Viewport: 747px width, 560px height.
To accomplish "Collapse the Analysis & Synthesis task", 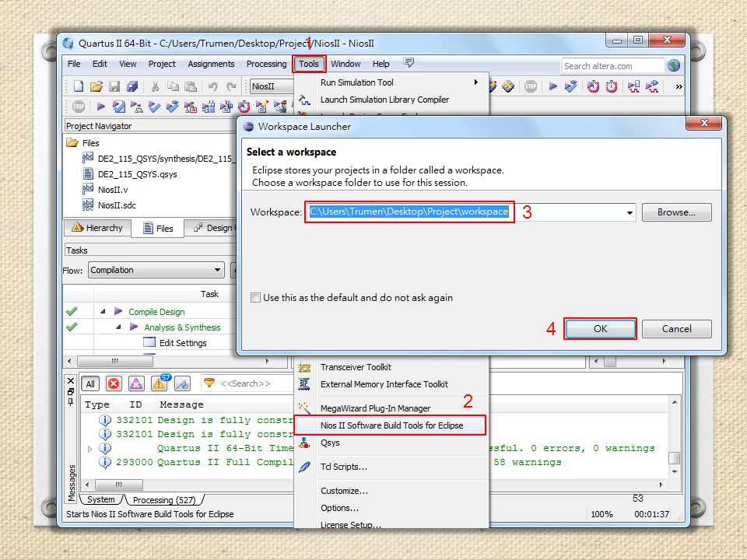I will (118, 327).
